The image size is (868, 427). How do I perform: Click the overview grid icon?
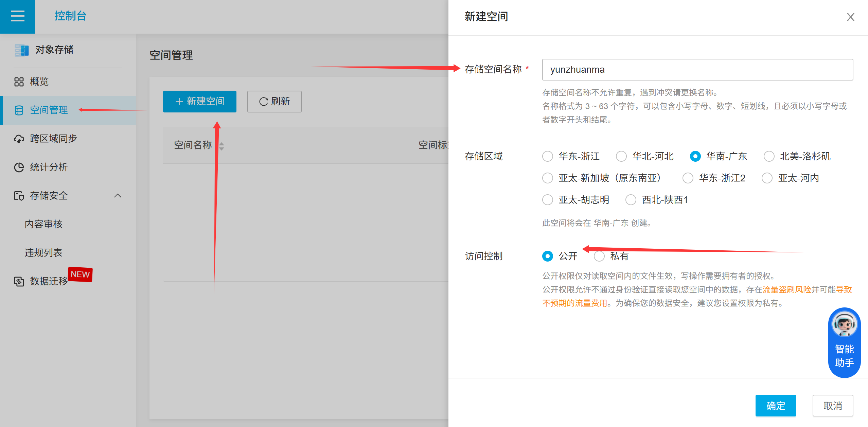19,82
